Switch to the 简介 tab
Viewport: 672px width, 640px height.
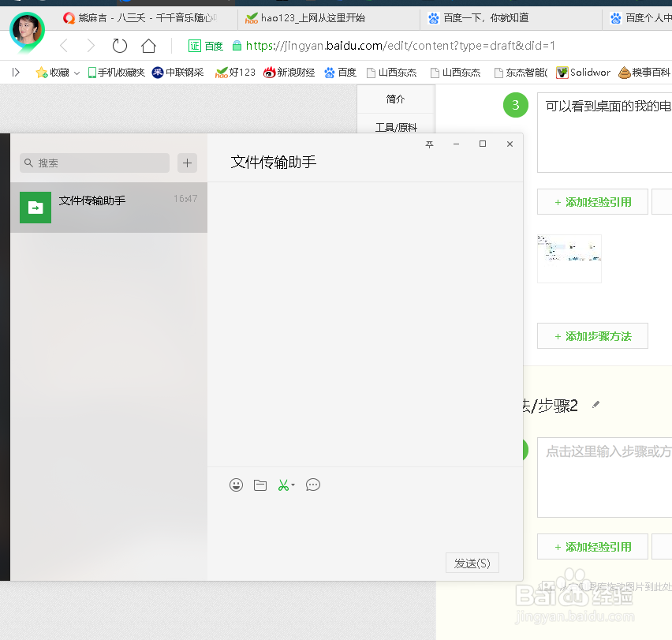[395, 99]
